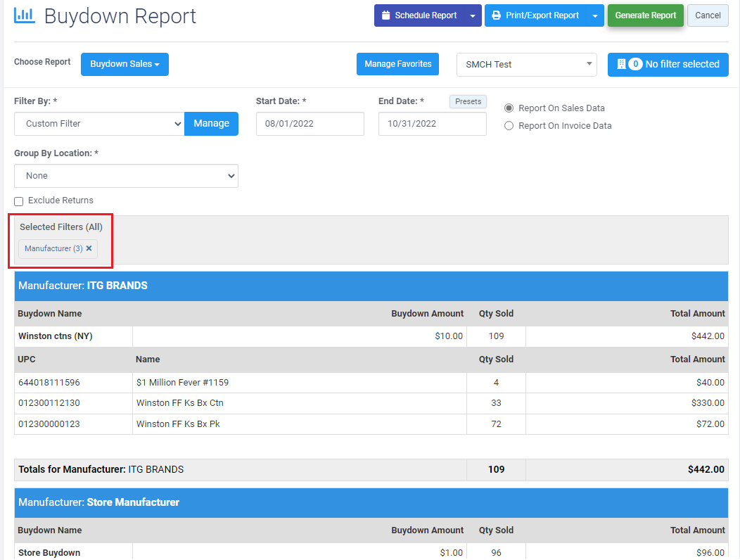Image resolution: width=740 pixels, height=560 pixels.
Task: Select Report On Sales Data radio
Action: pyautogui.click(x=509, y=108)
